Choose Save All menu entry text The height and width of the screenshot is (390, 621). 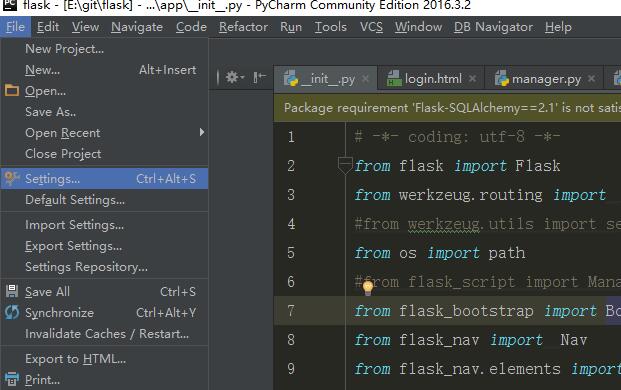click(x=47, y=292)
